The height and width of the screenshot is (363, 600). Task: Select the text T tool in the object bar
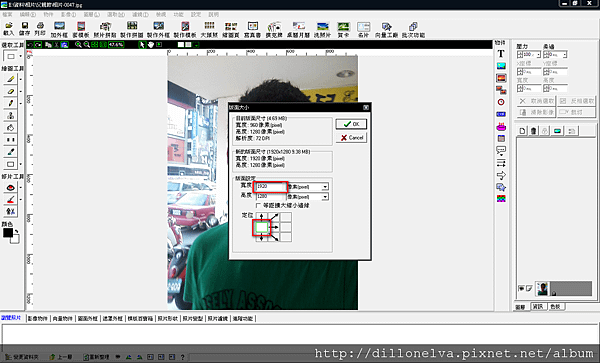(x=501, y=54)
